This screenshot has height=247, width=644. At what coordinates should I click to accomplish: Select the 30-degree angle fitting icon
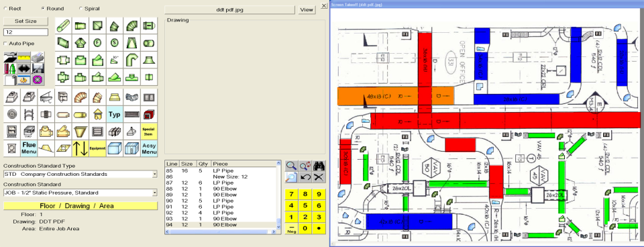coord(115,60)
